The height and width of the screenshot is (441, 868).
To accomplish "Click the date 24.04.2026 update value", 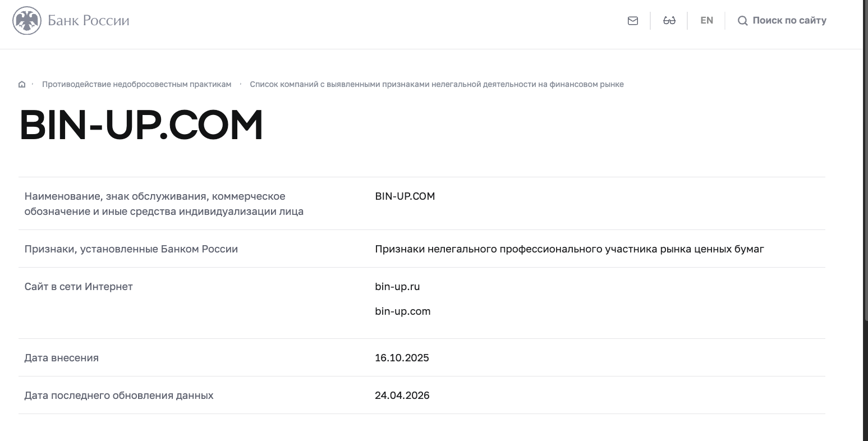I will point(402,396).
